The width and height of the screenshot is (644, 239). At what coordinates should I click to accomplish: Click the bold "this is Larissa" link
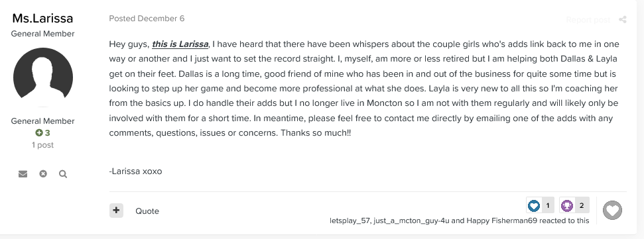pos(180,44)
